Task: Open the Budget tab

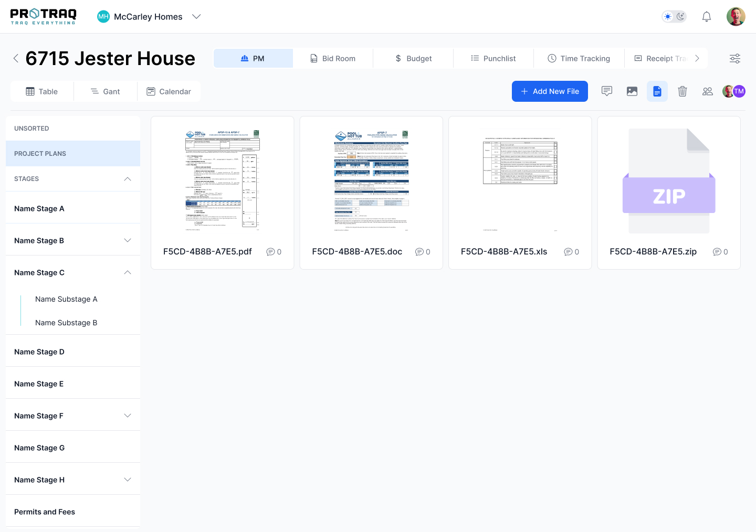Action: point(413,58)
